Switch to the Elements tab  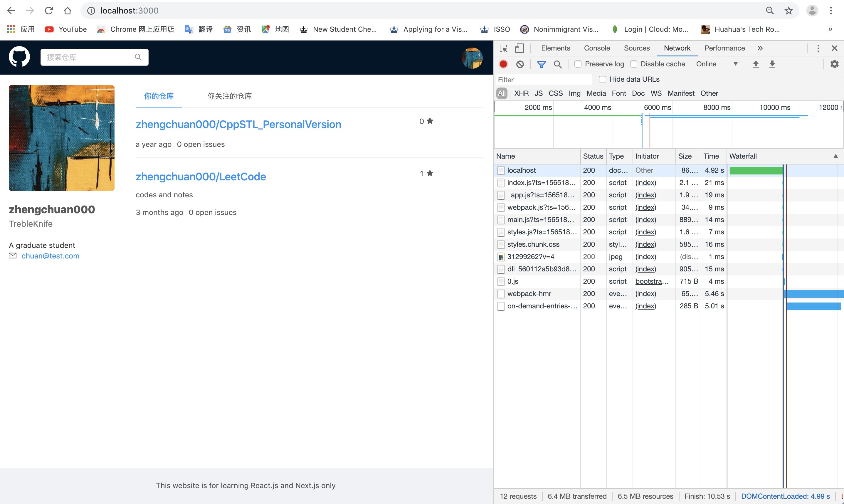coord(555,48)
